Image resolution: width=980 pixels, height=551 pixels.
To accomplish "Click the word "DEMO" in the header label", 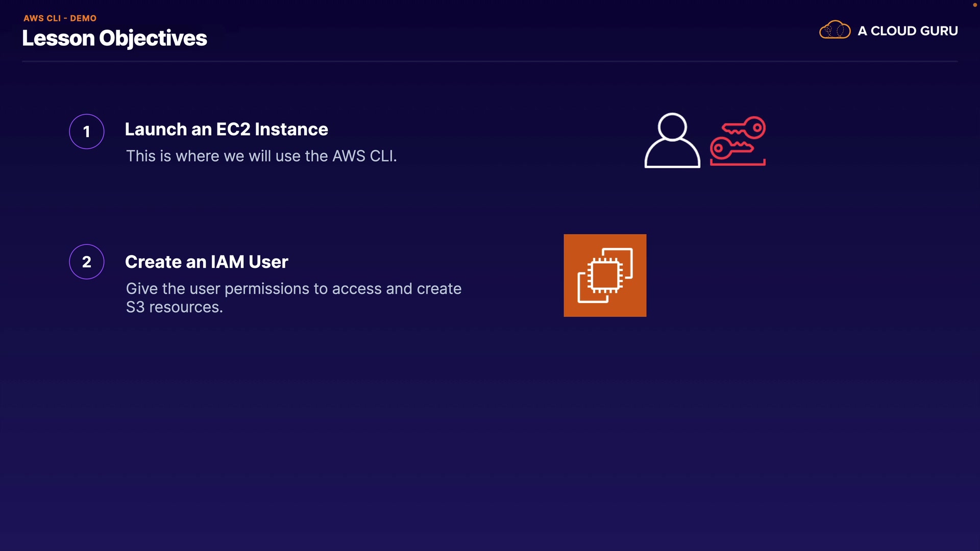I will pos(83,18).
